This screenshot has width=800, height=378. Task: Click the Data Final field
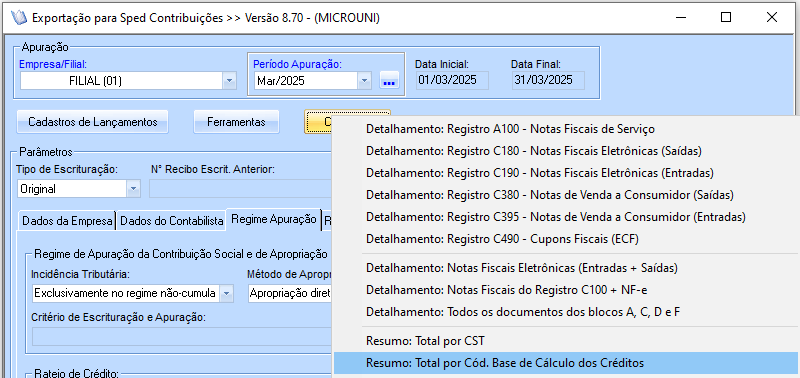[x=548, y=81]
